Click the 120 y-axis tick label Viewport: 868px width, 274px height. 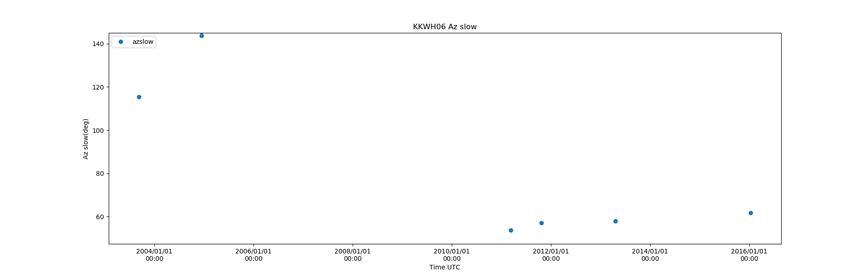click(x=98, y=87)
